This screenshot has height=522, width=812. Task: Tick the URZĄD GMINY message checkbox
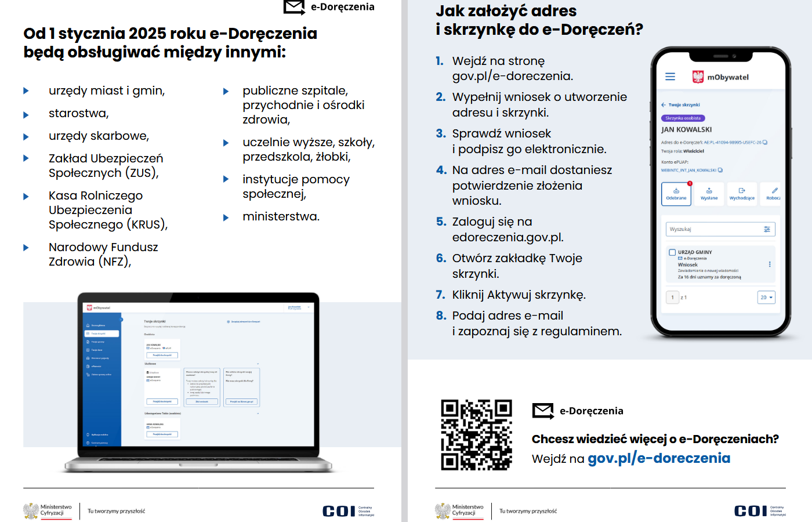pos(672,252)
